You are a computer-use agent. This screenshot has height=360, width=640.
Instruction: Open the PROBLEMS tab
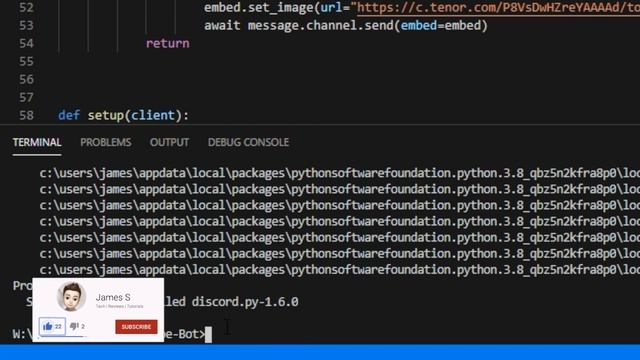(x=106, y=142)
